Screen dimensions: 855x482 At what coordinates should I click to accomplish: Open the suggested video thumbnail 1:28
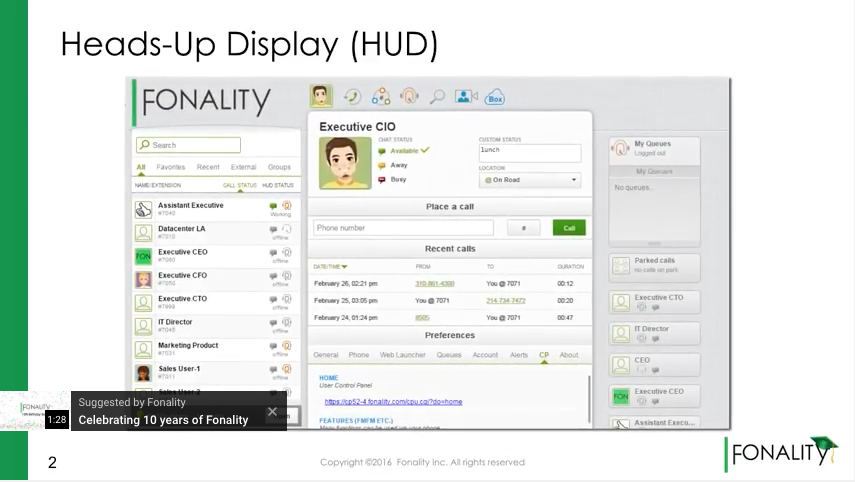pyautogui.click(x=35, y=411)
